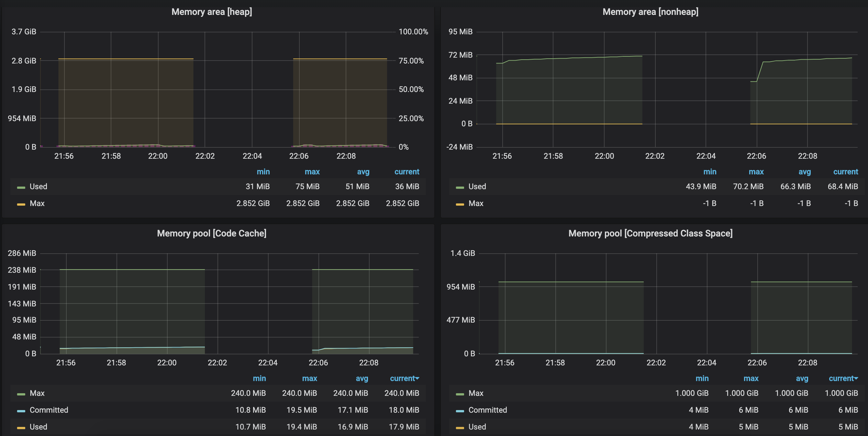Toggle the Used series in heap legend
This screenshot has width=868, height=436.
pyautogui.click(x=38, y=187)
